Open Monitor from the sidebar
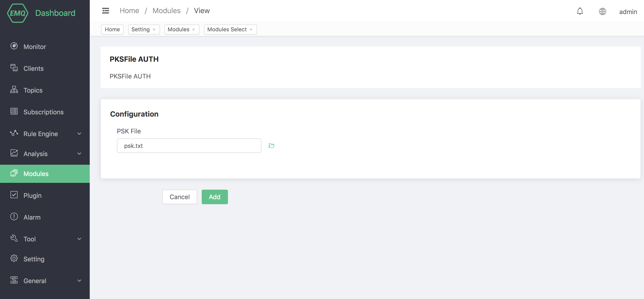The height and width of the screenshot is (299, 644). click(34, 47)
